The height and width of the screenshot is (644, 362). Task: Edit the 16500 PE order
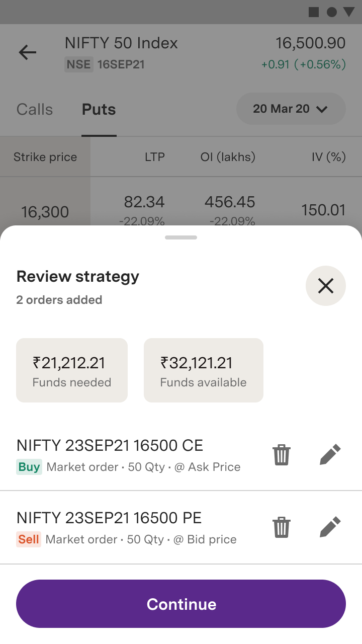(330, 527)
